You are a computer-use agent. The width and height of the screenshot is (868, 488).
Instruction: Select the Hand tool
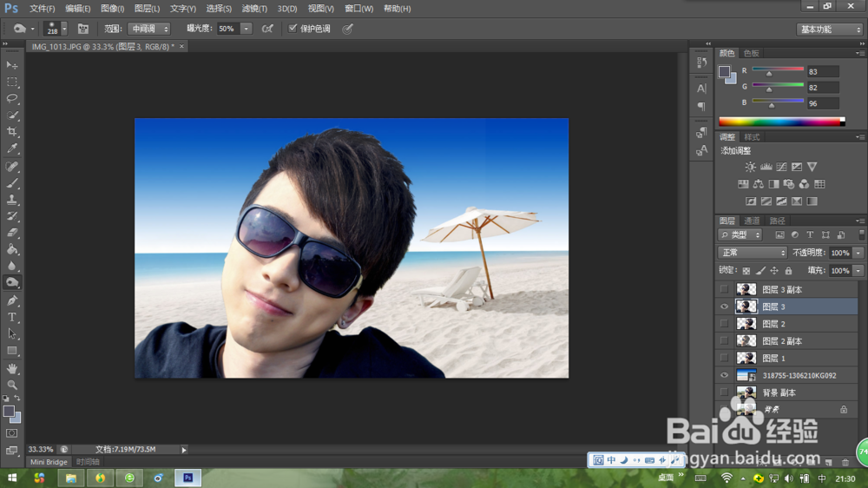point(12,369)
